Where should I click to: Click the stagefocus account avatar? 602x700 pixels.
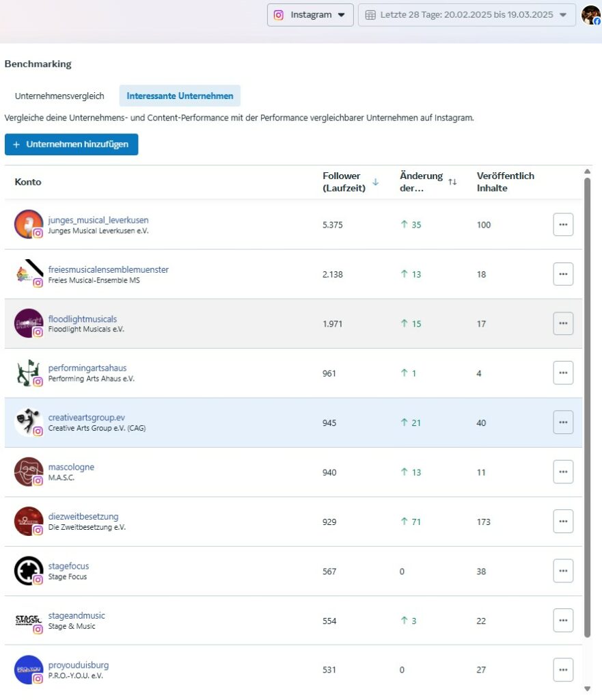[x=29, y=571]
